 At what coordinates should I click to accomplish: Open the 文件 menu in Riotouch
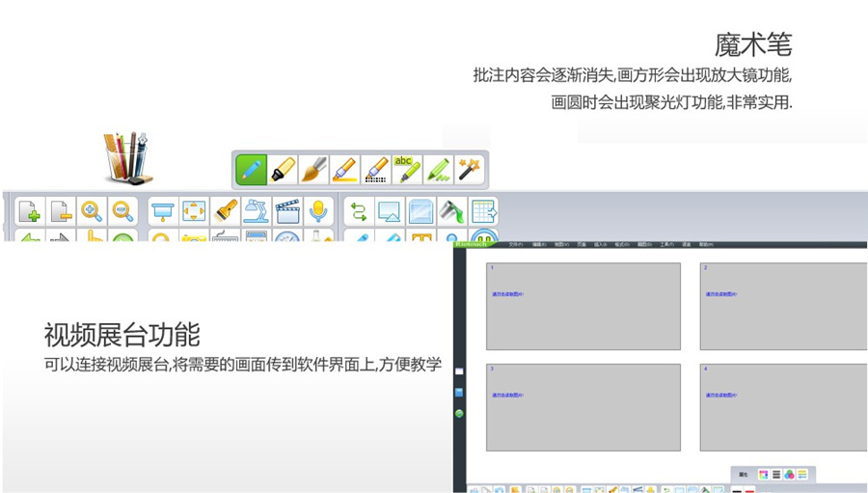pos(516,245)
